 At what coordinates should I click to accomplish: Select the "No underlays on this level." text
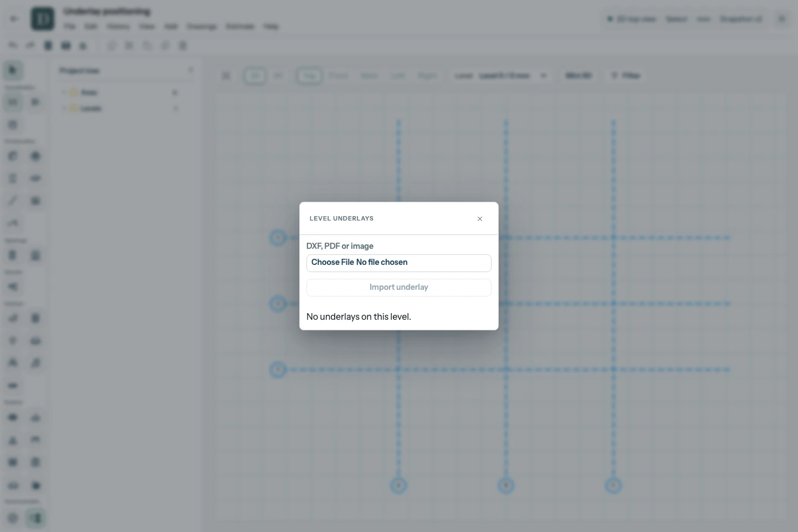point(359,317)
